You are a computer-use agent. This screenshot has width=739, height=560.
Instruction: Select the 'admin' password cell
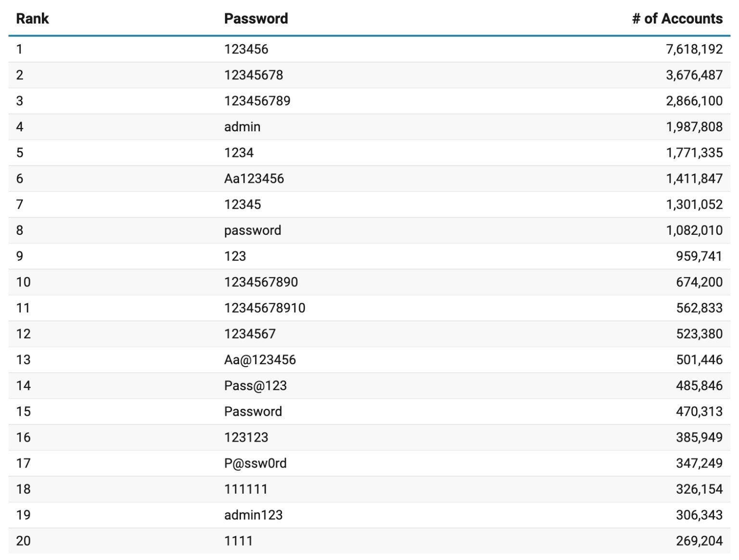[242, 127]
